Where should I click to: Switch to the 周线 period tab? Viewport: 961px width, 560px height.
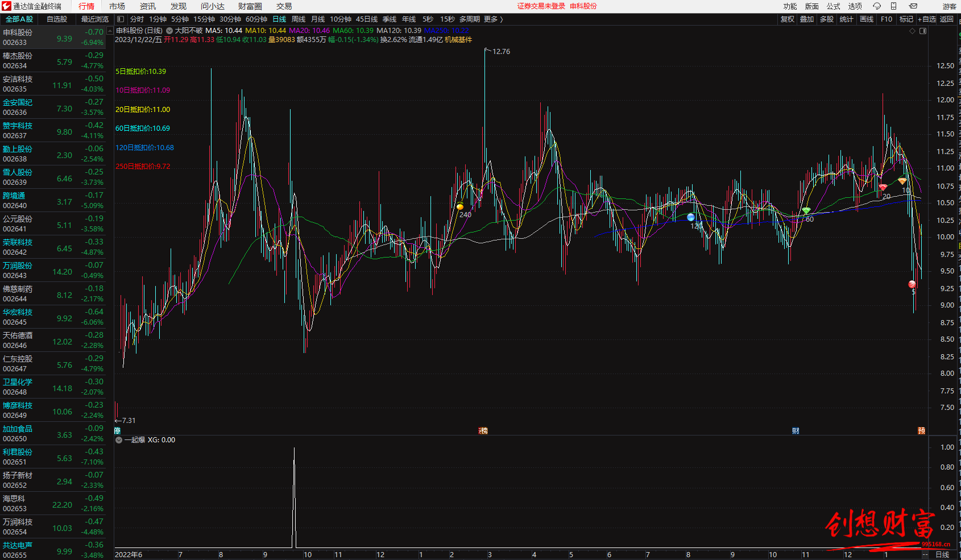[x=299, y=19]
